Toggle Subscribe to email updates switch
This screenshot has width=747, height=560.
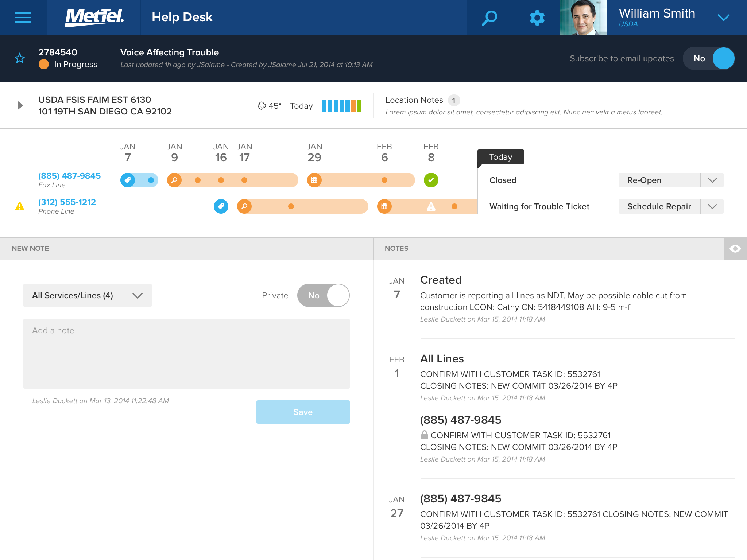coord(708,58)
